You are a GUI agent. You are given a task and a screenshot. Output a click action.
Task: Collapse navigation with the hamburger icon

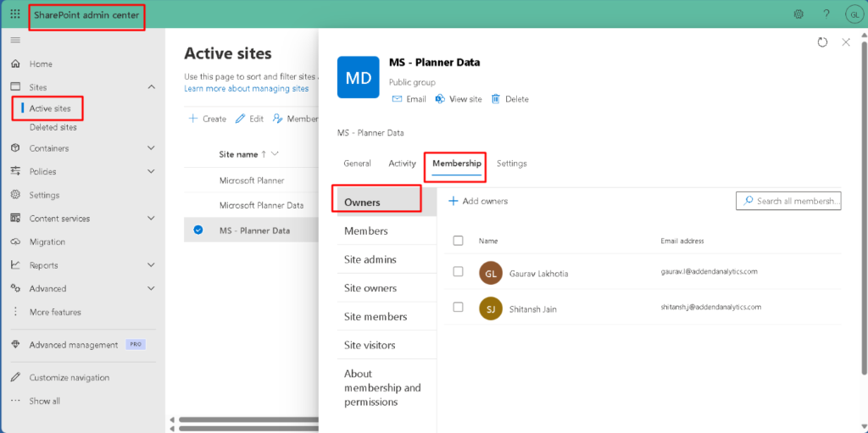point(15,40)
